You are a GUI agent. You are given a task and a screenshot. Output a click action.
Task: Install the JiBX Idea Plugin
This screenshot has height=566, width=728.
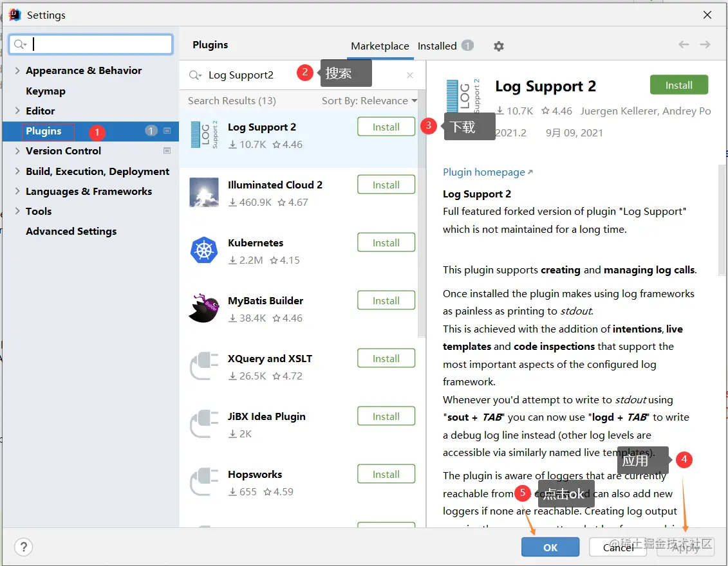(x=386, y=416)
